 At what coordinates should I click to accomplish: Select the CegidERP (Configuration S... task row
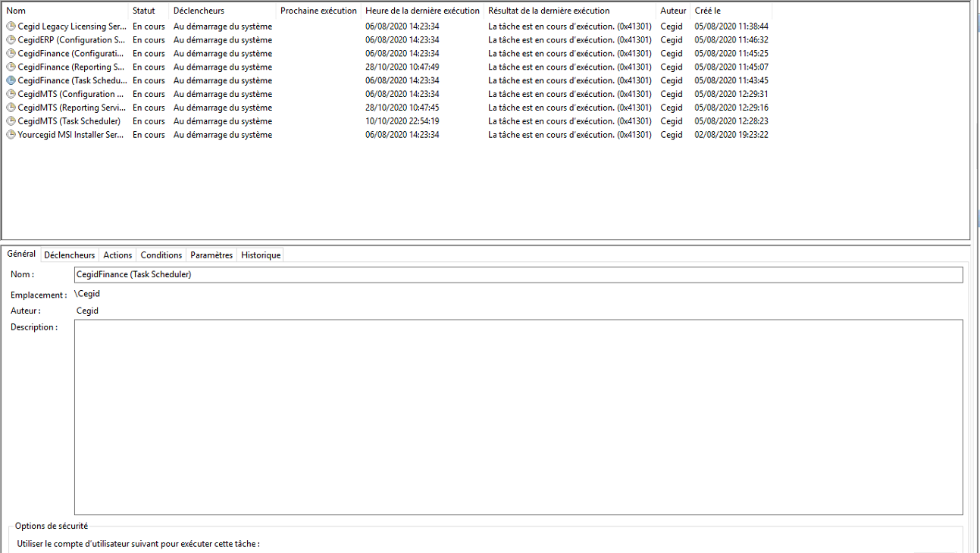pos(387,40)
